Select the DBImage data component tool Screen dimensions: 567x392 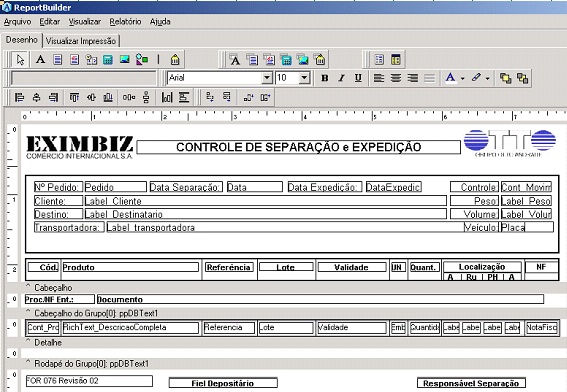tap(303, 59)
